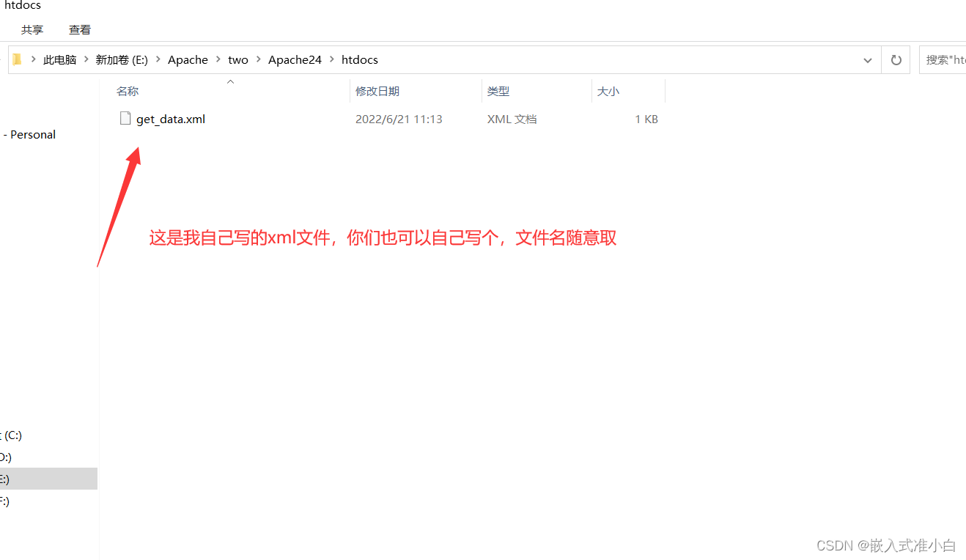This screenshot has height=560, width=966.
Task: Click 大小 header to sort by size
Action: [x=608, y=91]
